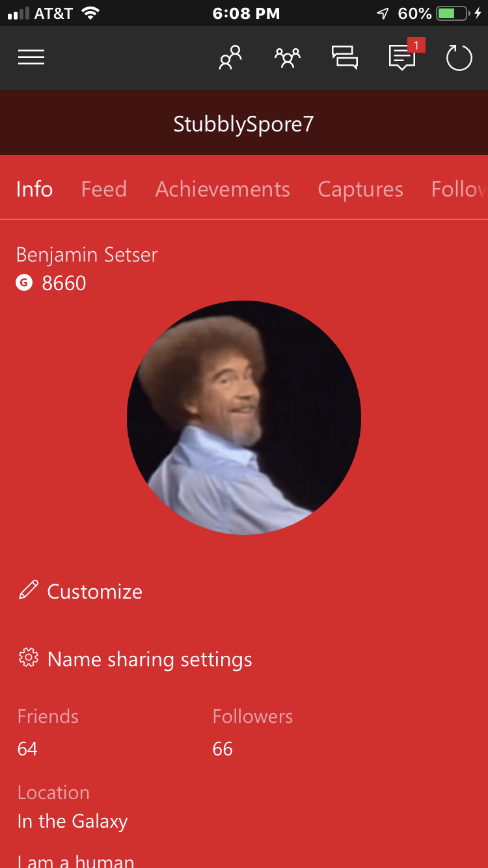Image resolution: width=488 pixels, height=868 pixels.
Task: Tap the followers count 66
Action: (x=223, y=749)
